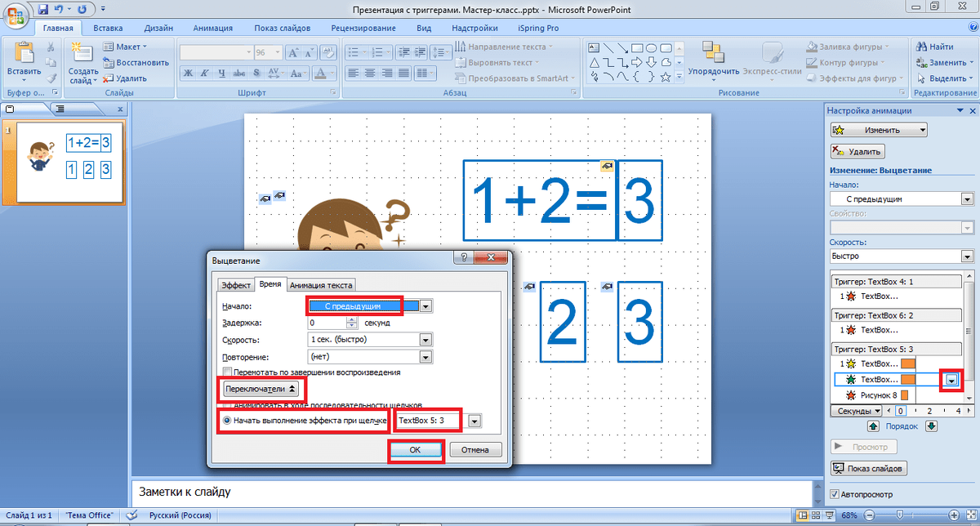Align text to the left
Viewport: 980px width, 526px height.
click(353, 74)
